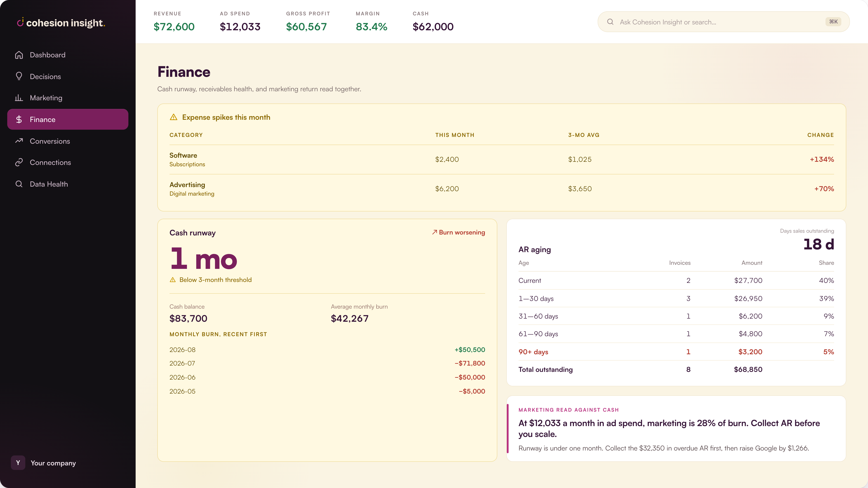868x488 pixels.
Task: Navigate to Conversions
Action: point(68,141)
